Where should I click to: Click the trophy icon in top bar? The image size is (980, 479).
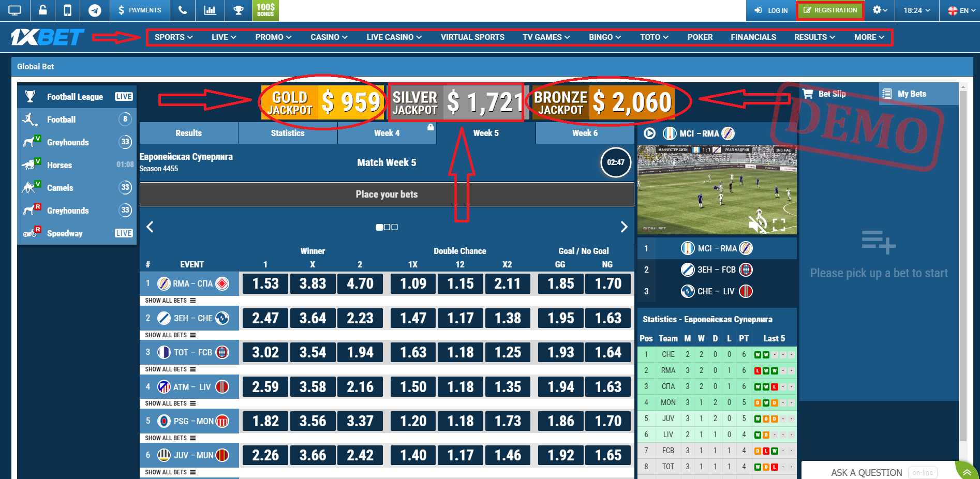point(238,10)
